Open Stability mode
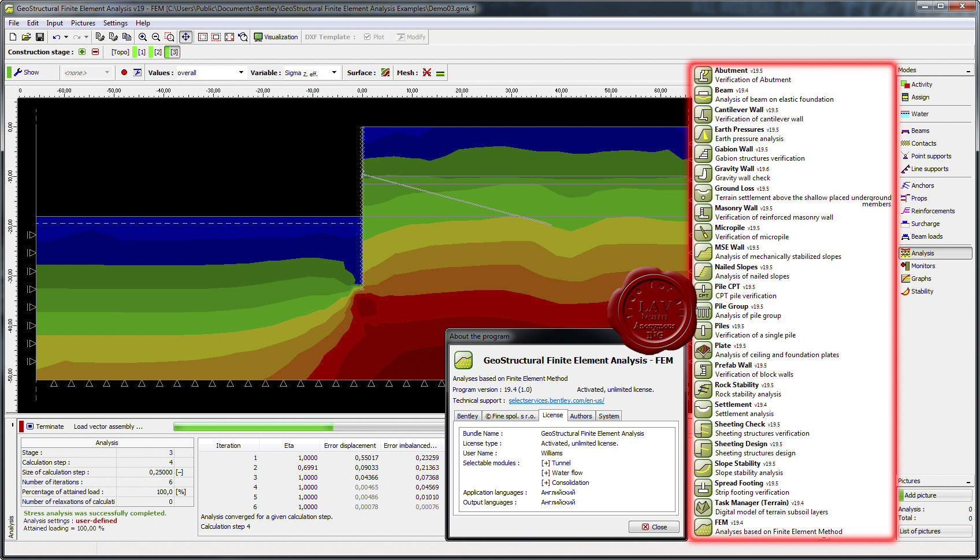Image resolution: width=980 pixels, height=560 pixels. click(x=917, y=291)
